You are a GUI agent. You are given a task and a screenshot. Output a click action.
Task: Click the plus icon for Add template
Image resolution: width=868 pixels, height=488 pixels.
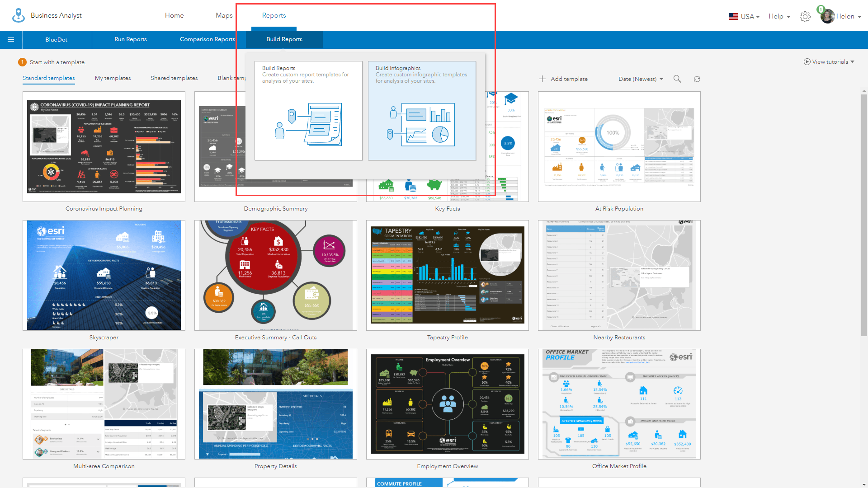tap(542, 79)
